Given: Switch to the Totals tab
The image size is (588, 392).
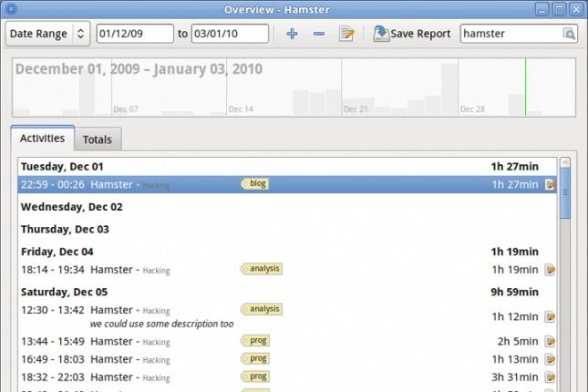Looking at the screenshot, I should pos(98,139).
